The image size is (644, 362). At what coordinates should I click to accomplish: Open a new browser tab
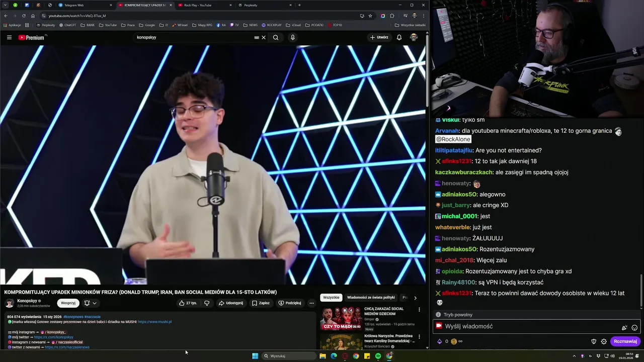tap(299, 5)
